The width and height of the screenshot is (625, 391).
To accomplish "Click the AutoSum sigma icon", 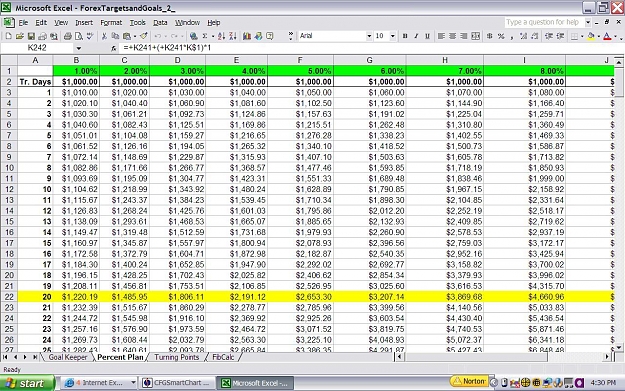I will [x=205, y=36].
